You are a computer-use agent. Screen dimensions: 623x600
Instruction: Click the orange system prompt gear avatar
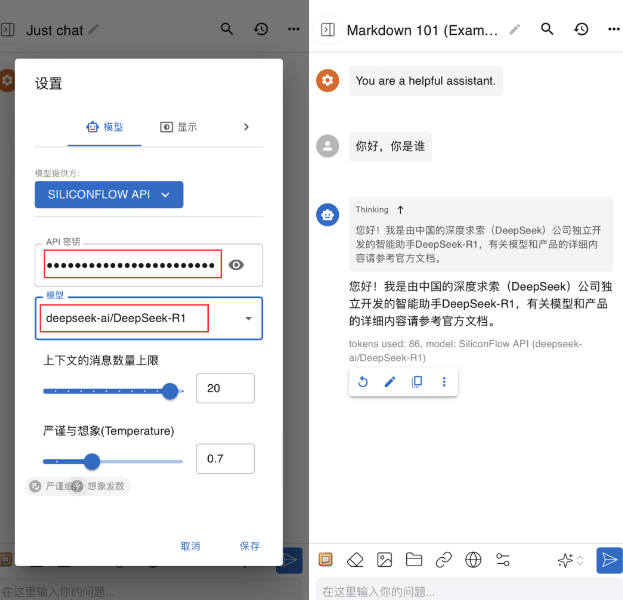(327, 81)
